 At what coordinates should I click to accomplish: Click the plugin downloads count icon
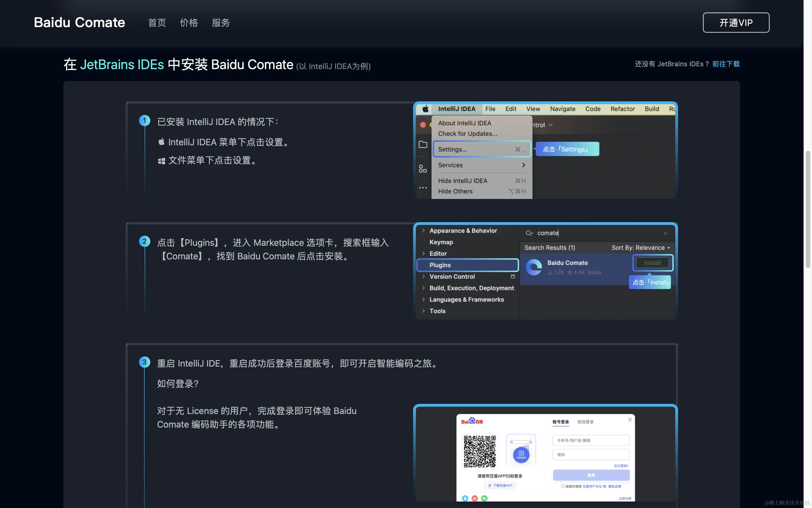pyautogui.click(x=550, y=272)
